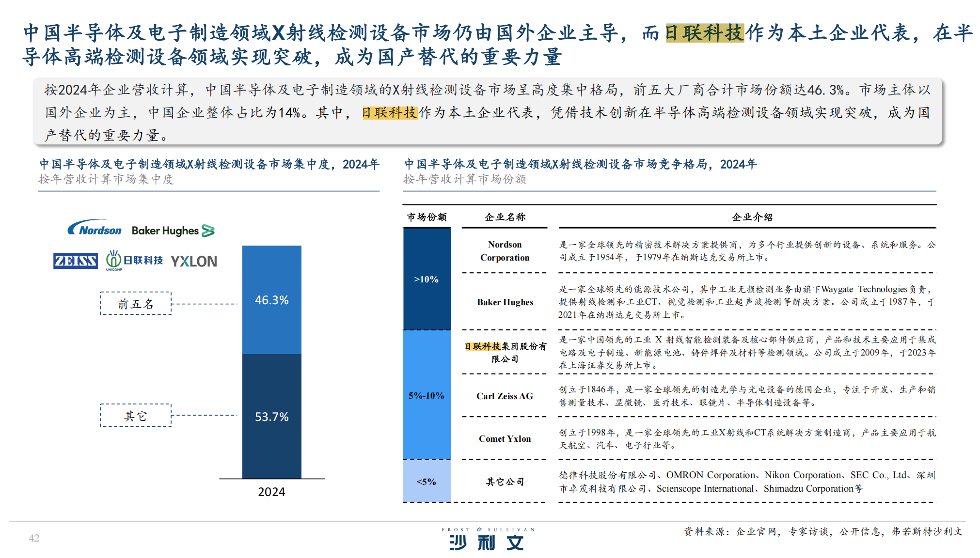Viewport: 980px width, 558px height.
Task: Click Nordson description mentioning 1954 founding
Action: pos(747,251)
